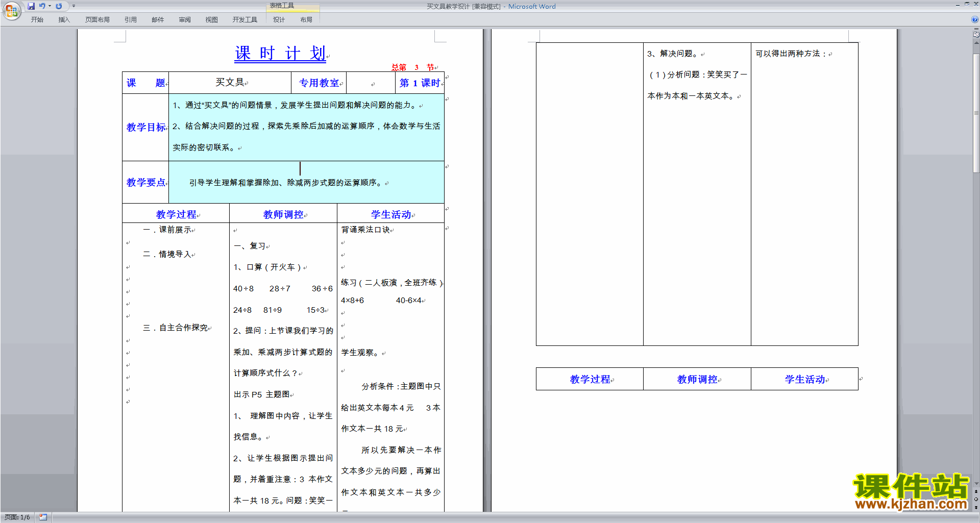Undo the last action
Screen dimensions: 980x523
coord(42,6)
